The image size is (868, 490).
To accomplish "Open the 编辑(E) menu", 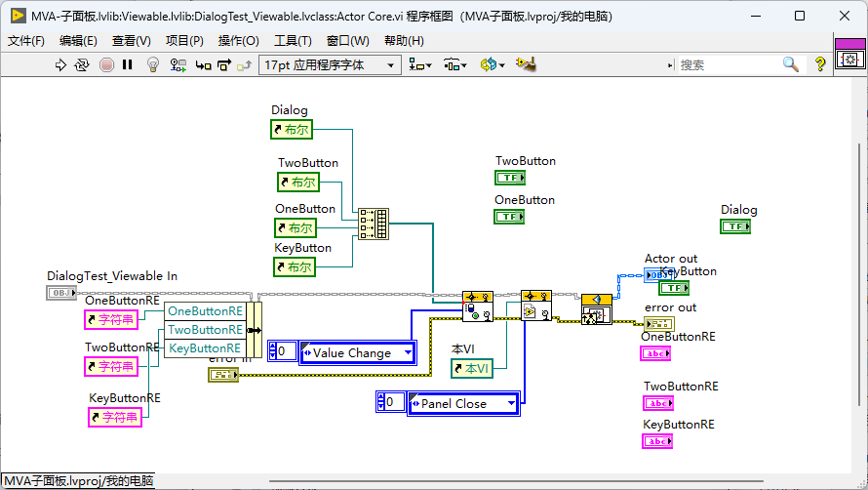I will coord(78,40).
